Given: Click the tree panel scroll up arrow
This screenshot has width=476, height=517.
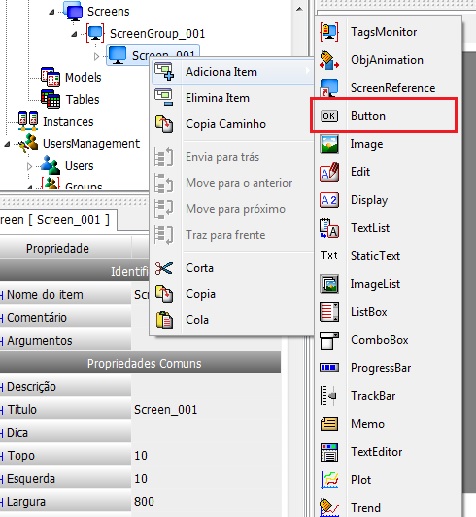Looking at the screenshot, I should pos(299,9).
